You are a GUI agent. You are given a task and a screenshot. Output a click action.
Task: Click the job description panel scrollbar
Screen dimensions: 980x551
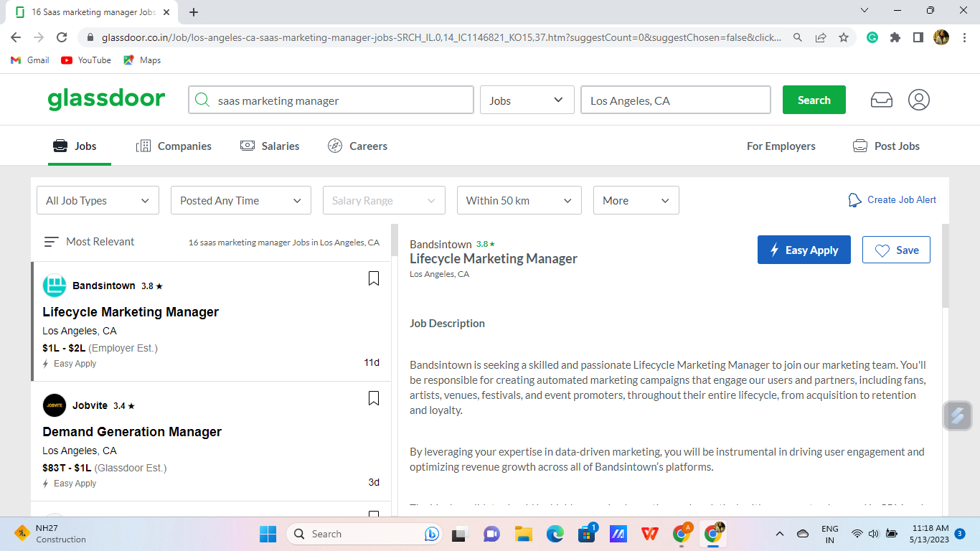[945, 265]
